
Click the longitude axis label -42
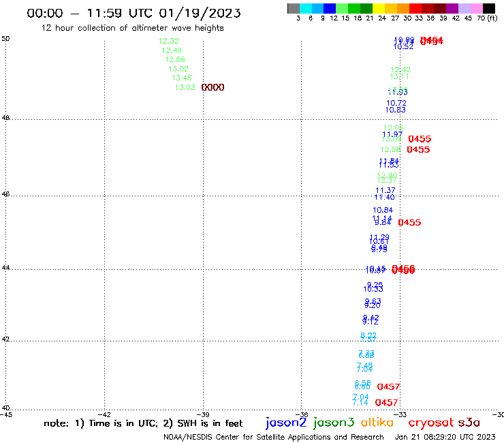click(104, 414)
